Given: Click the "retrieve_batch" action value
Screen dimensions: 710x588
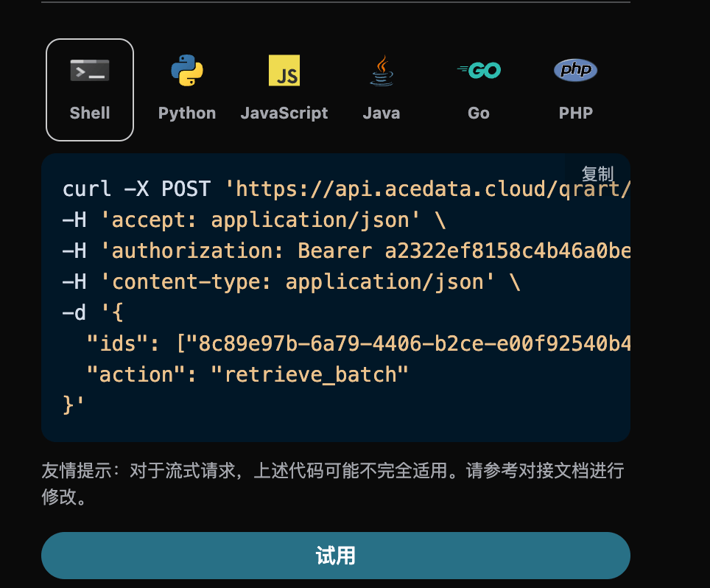Looking at the screenshot, I should point(309,374).
